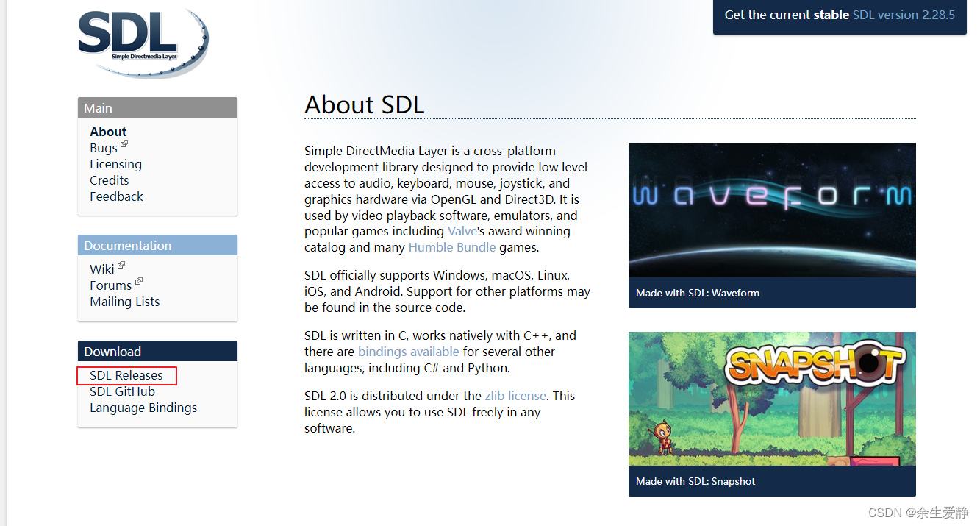Click the Main section header
The width and height of the screenshot is (980, 526).
pos(157,107)
